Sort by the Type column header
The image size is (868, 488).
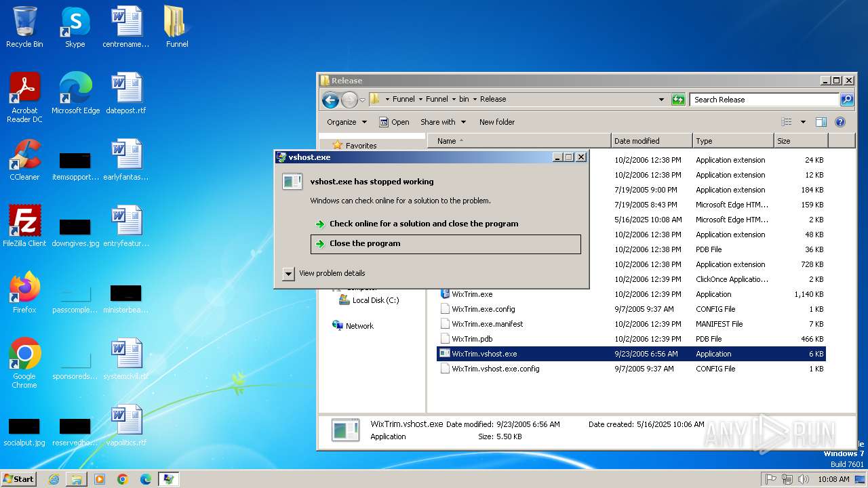click(x=733, y=141)
